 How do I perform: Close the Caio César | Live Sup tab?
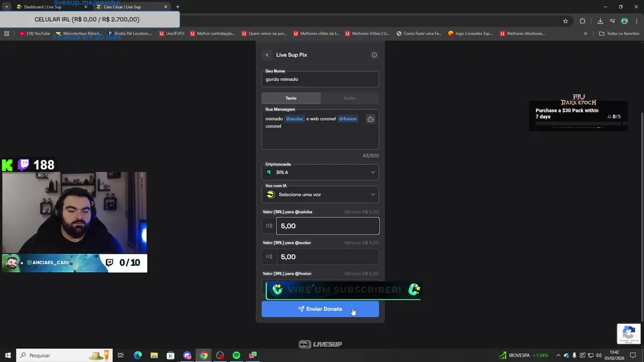[166, 7]
